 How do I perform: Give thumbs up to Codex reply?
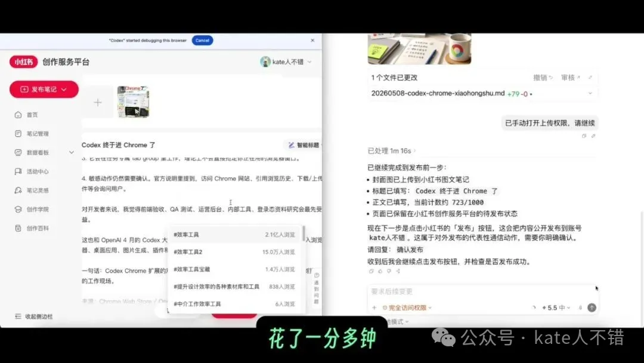pos(380,271)
